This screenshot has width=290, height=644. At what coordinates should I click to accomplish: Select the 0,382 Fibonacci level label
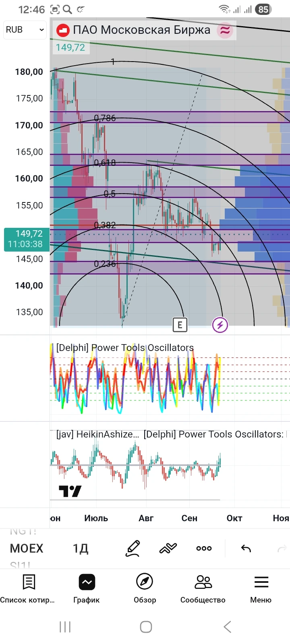(x=105, y=225)
